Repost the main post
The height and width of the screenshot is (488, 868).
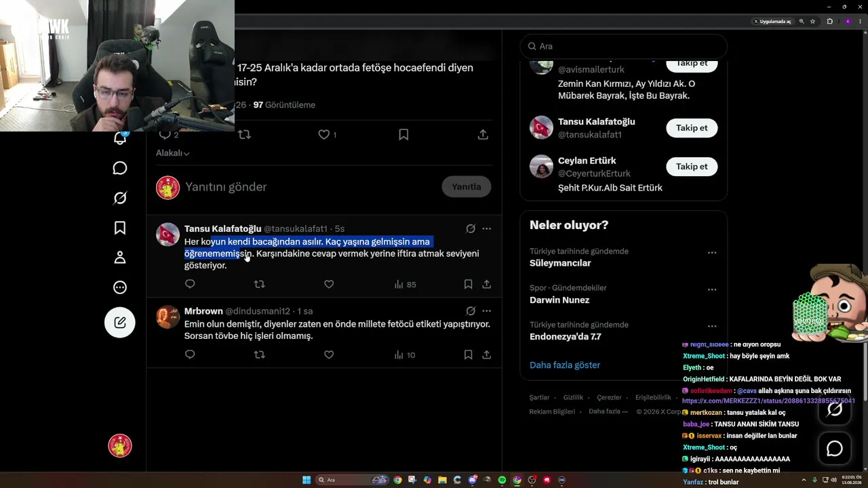pyautogui.click(x=245, y=135)
